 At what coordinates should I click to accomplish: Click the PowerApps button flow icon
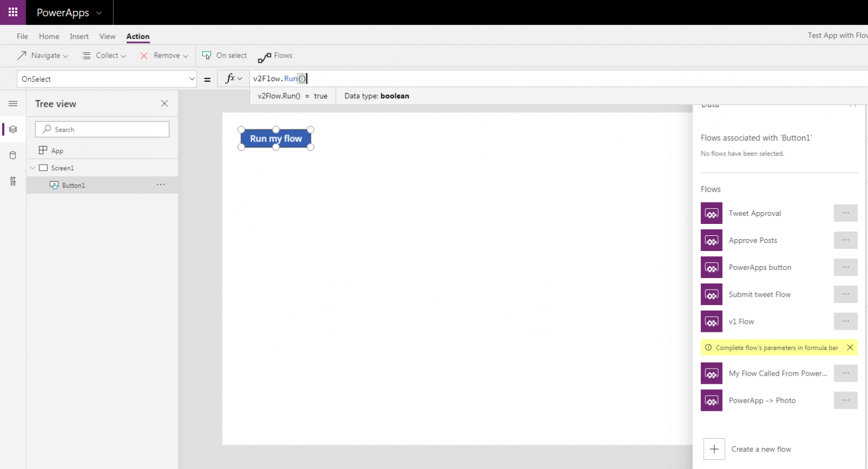(711, 267)
